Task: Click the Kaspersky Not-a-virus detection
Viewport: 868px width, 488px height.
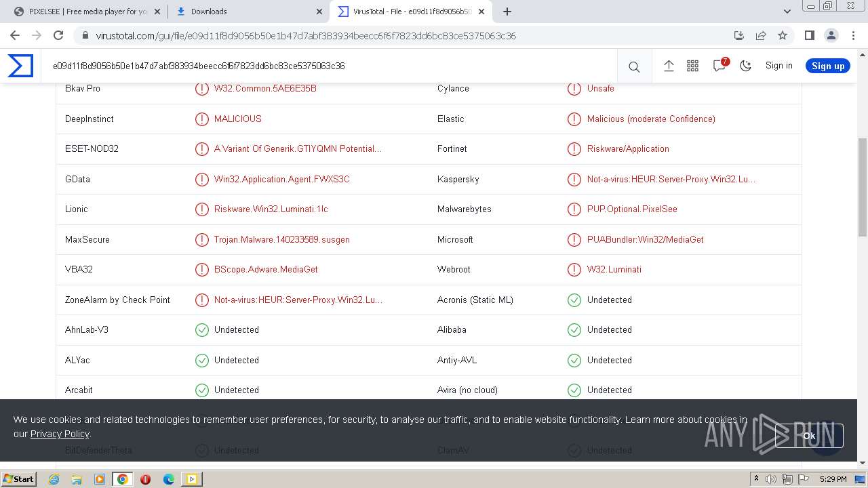Action: [671, 179]
